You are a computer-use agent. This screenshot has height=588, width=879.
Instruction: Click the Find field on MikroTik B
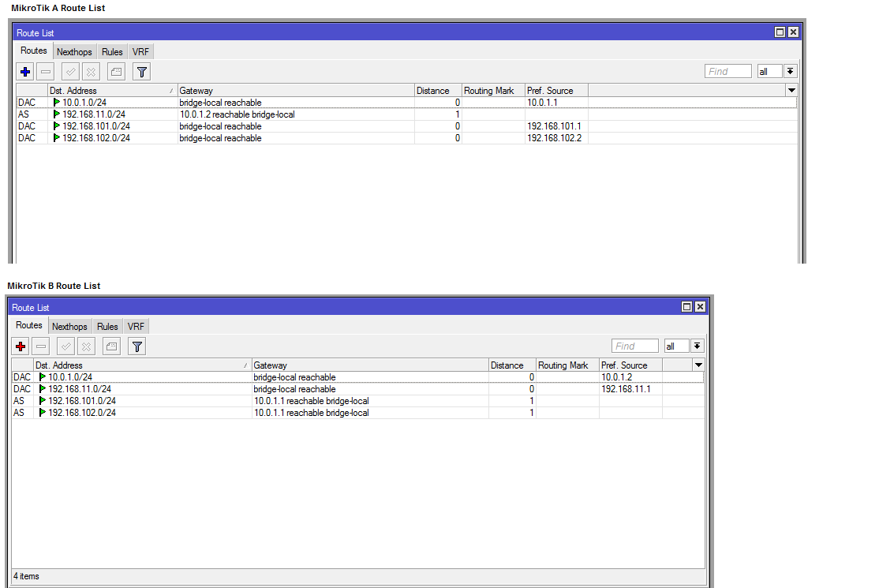pos(634,346)
